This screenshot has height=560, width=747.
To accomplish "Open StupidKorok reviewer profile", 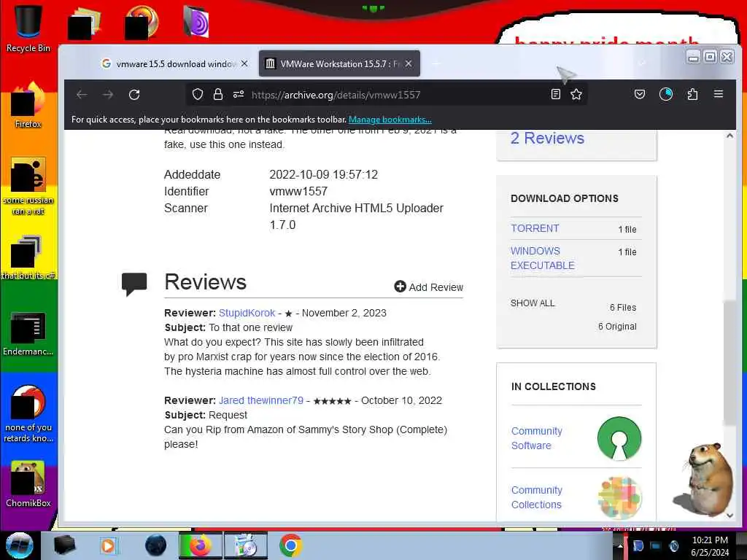I will (x=247, y=313).
